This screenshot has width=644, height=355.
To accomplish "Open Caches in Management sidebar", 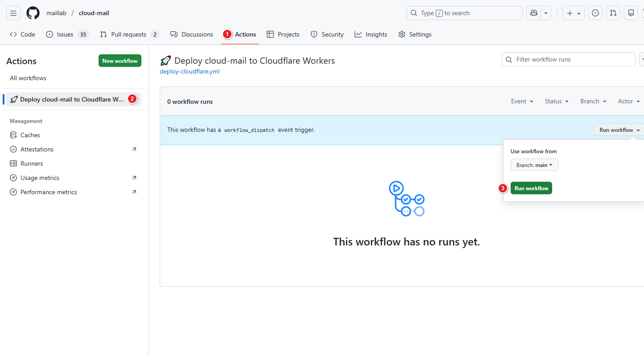I will (30, 135).
